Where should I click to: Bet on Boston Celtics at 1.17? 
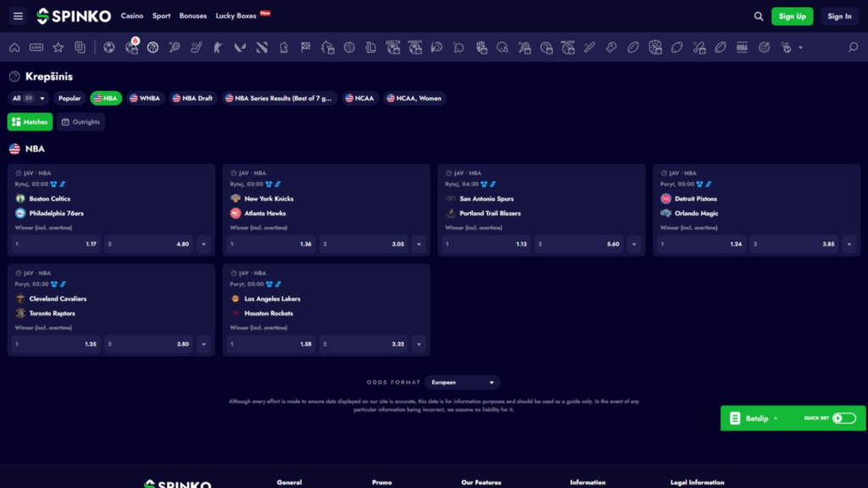(56, 244)
